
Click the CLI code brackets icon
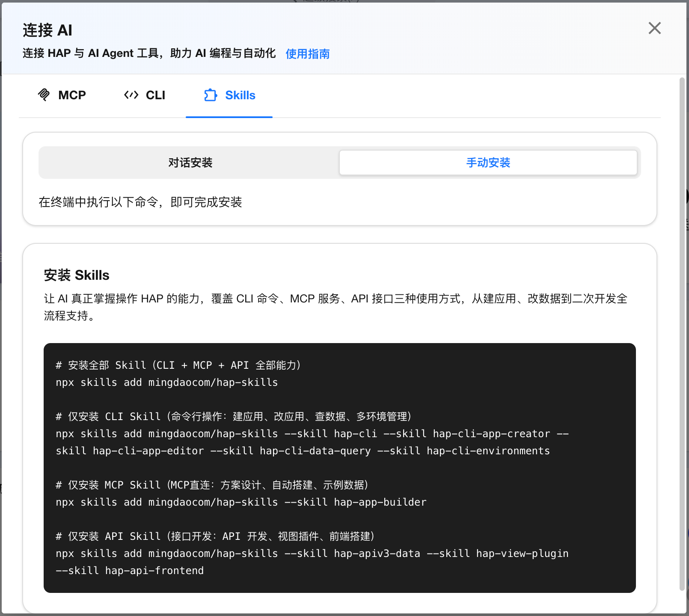pyautogui.click(x=131, y=95)
